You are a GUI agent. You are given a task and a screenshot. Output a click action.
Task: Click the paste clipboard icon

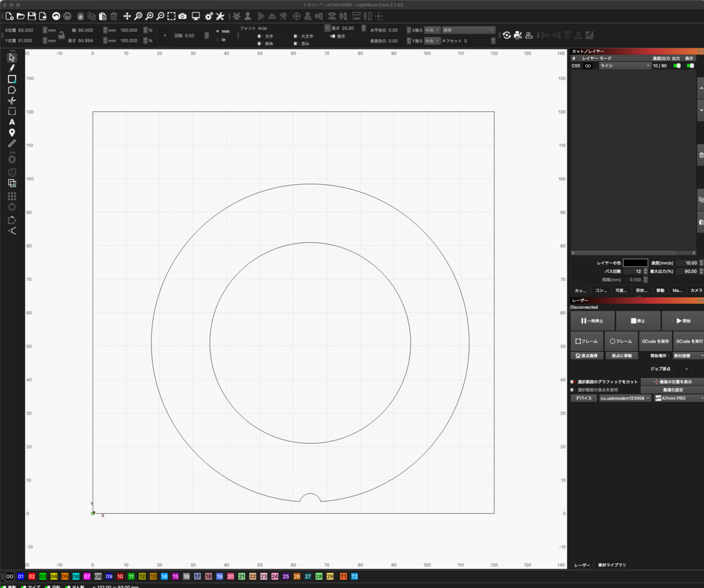click(x=103, y=16)
